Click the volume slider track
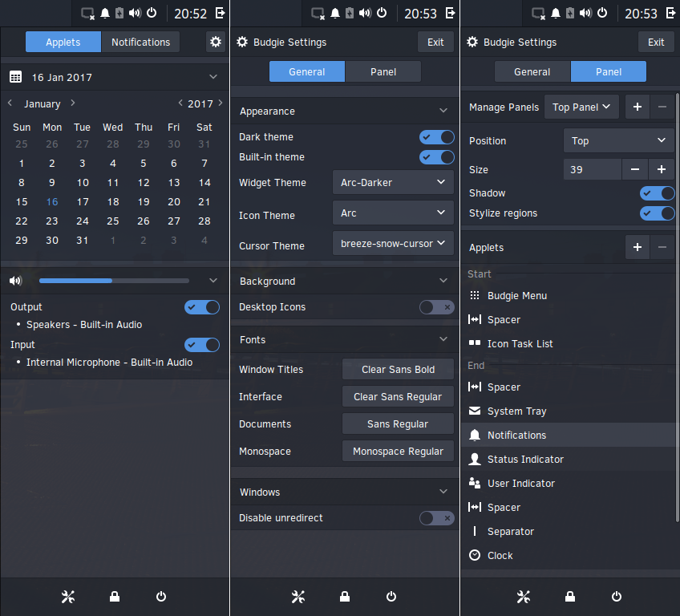The image size is (680, 616). point(114,281)
